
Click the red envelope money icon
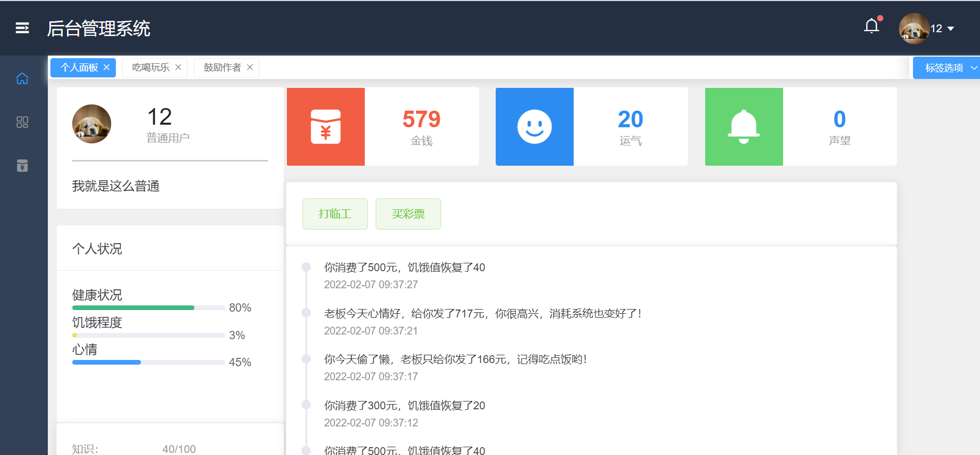point(326,127)
